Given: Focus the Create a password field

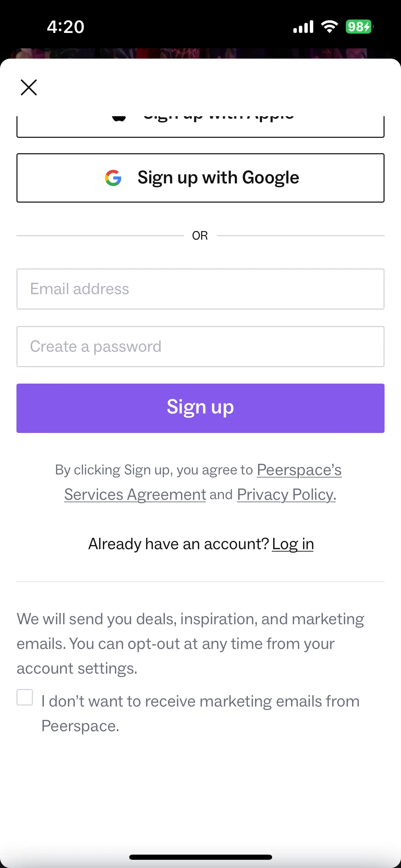Looking at the screenshot, I should (200, 347).
